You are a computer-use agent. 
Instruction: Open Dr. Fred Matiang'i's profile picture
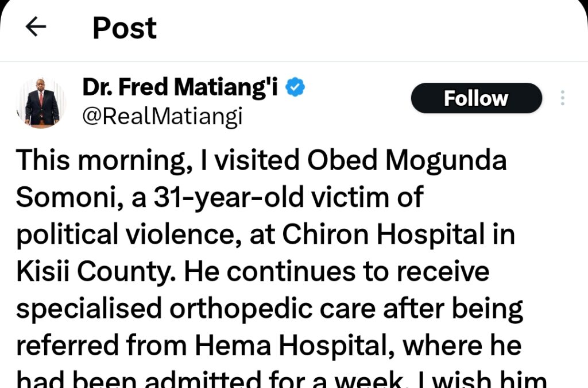click(x=42, y=103)
